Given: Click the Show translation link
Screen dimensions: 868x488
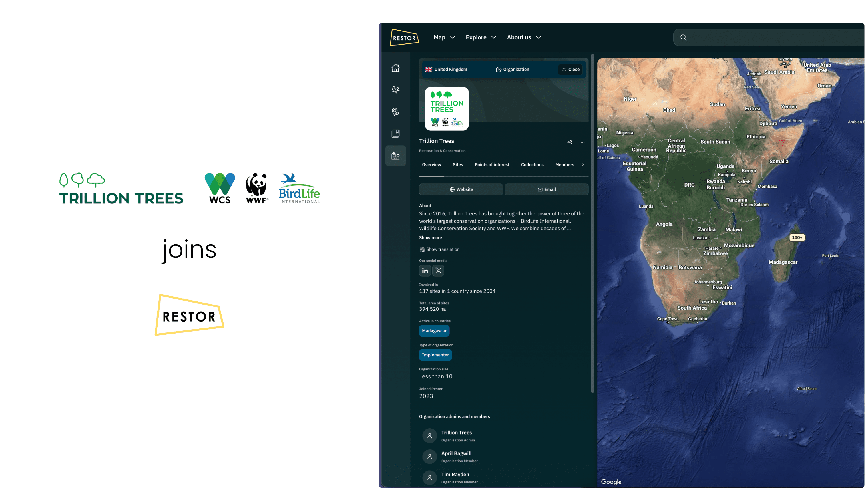Looking at the screenshot, I should coord(443,249).
